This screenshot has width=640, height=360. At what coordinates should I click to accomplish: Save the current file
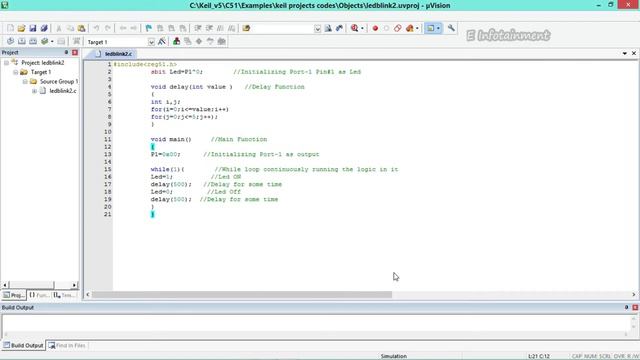33,28
